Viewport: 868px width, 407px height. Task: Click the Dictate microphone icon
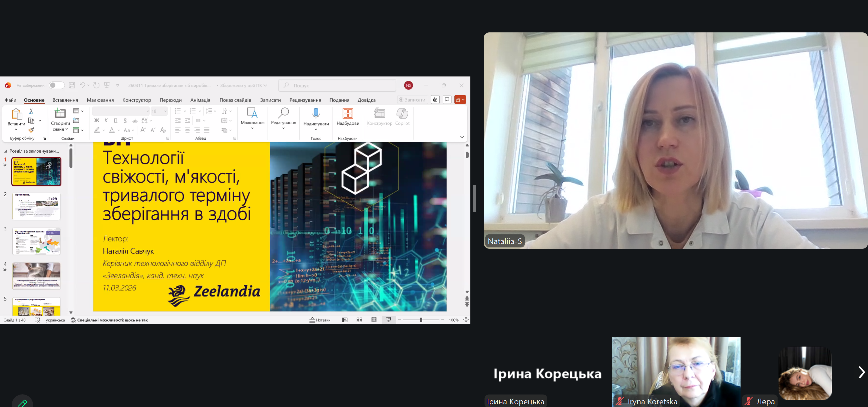click(316, 114)
